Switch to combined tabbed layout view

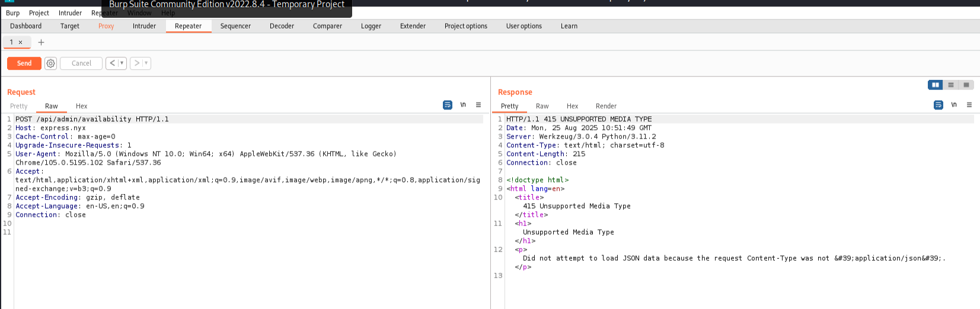click(x=966, y=85)
